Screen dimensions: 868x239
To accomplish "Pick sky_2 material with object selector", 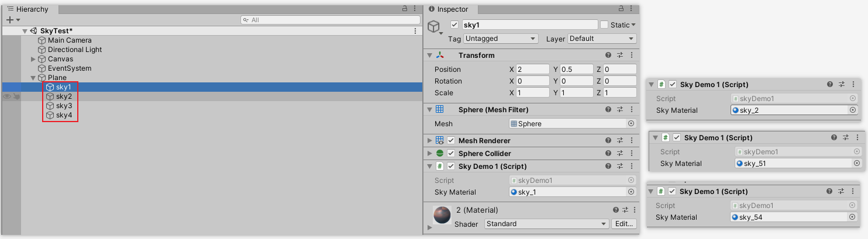I will [853, 110].
